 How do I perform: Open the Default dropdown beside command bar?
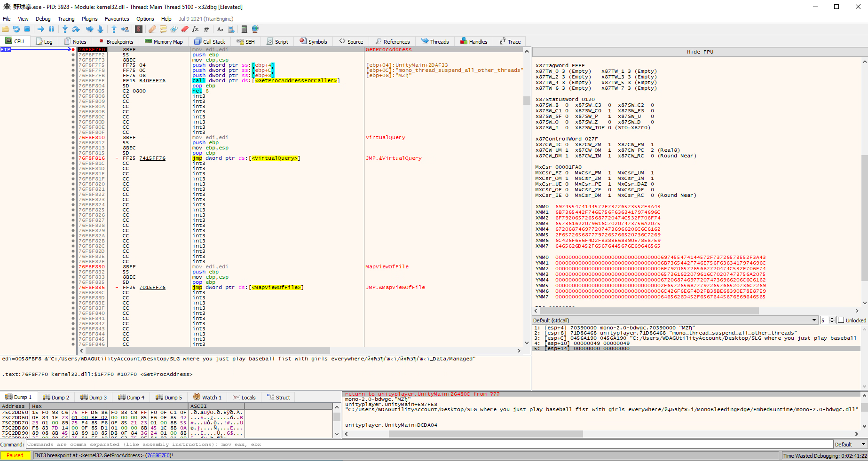(850, 444)
